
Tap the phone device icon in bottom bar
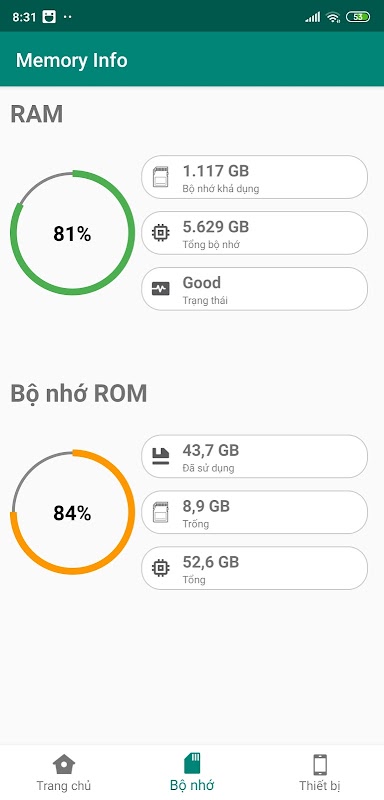(320, 765)
